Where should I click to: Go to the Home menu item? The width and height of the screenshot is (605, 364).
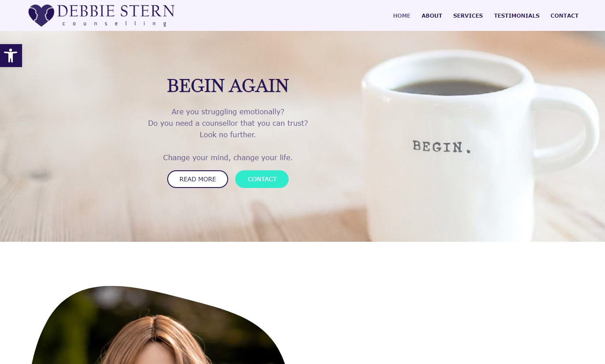coord(402,15)
